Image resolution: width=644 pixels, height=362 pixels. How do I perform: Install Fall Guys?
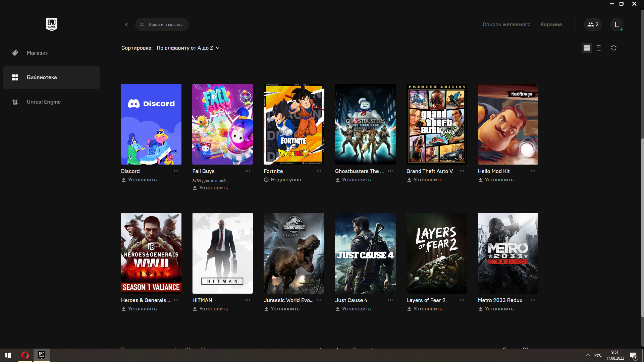[210, 188]
